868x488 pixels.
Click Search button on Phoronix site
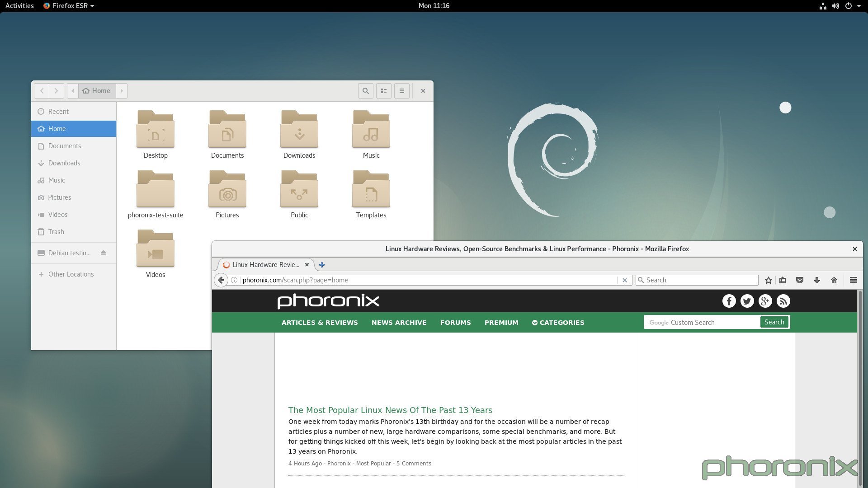click(x=774, y=322)
